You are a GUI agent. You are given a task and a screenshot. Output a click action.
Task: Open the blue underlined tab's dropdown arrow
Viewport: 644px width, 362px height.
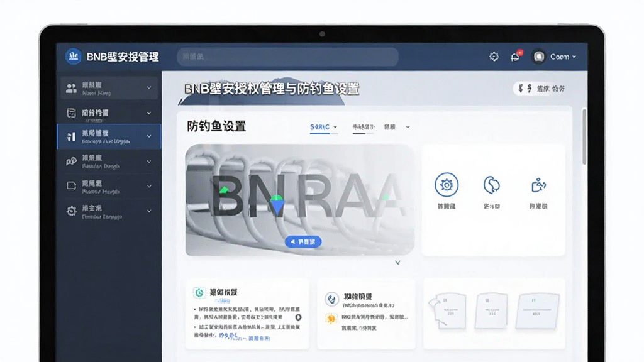coord(335,127)
